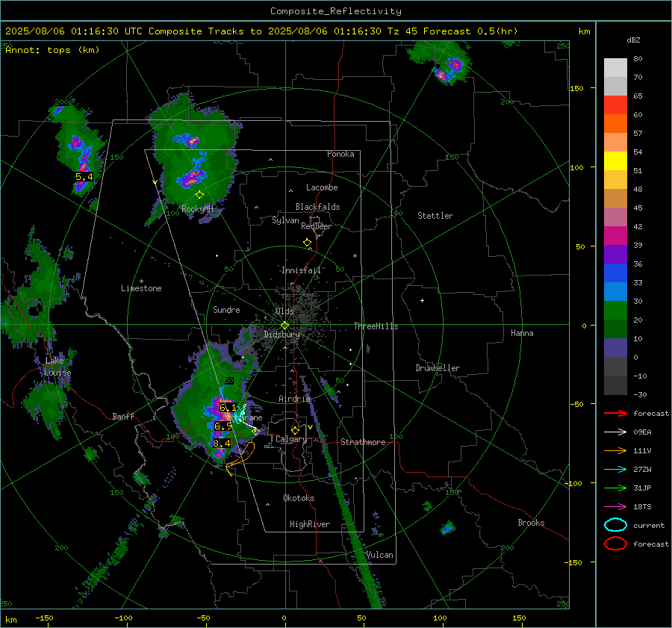Viewport: 672px width, 628px height.
Task: Click the 60 dBZ red color swatch
Action: 615,105
